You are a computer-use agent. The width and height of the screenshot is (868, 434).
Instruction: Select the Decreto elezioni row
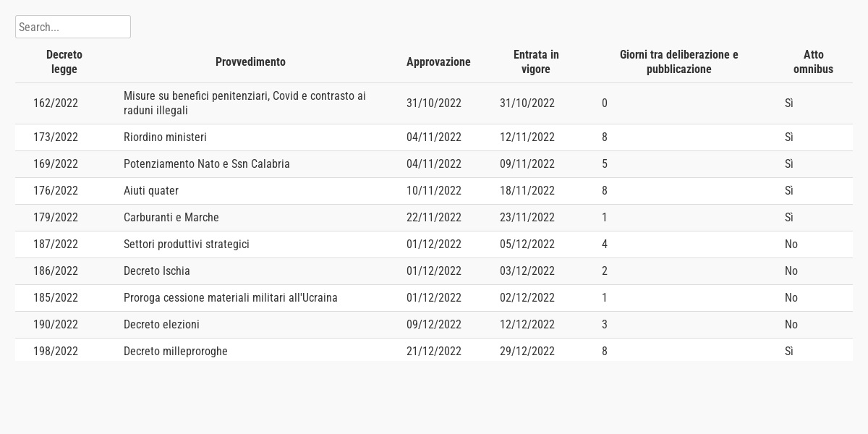(x=161, y=325)
